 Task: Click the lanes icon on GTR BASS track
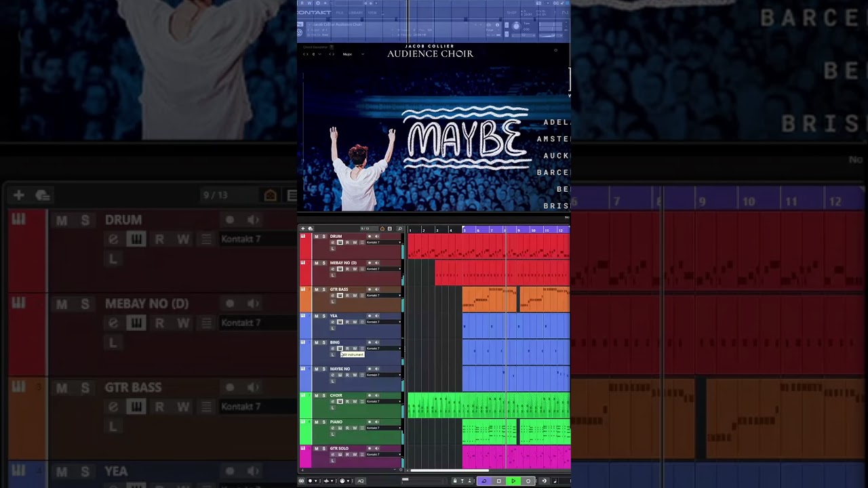click(x=362, y=296)
